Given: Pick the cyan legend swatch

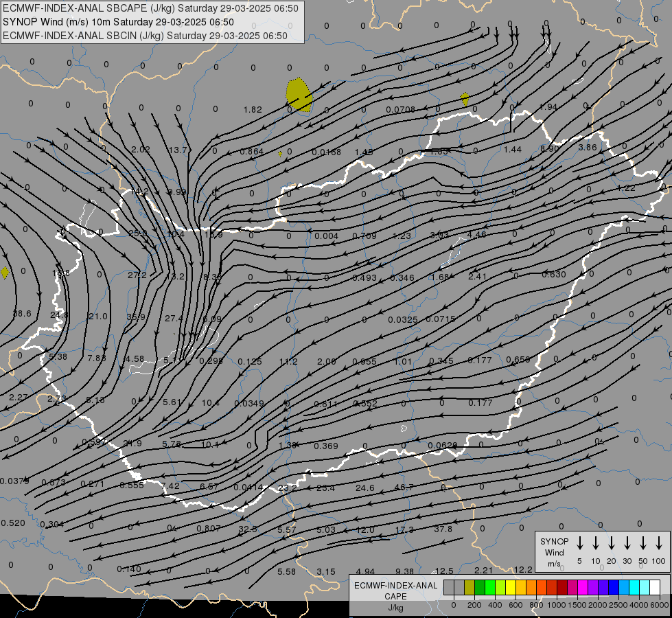Looking at the screenshot, I should (634, 587).
